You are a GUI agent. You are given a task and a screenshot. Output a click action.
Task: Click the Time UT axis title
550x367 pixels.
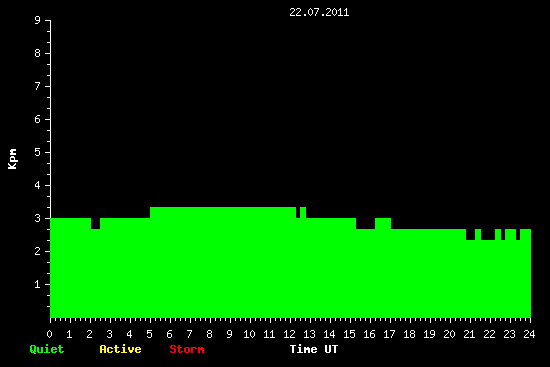(314, 349)
